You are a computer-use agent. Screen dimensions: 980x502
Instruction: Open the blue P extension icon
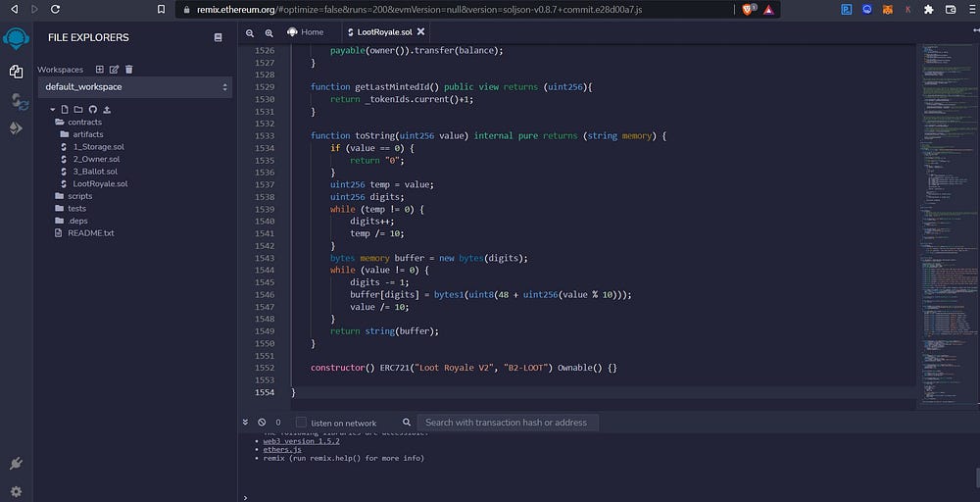point(847,10)
